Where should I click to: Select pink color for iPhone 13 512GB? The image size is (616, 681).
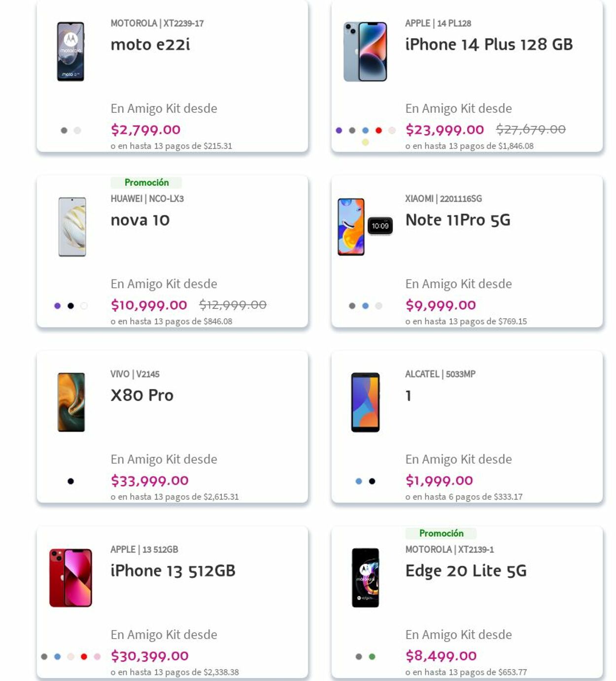pyautogui.click(x=97, y=657)
